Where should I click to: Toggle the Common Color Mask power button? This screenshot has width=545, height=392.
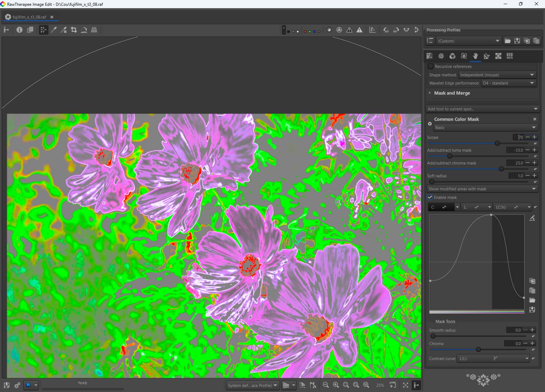[430, 124]
